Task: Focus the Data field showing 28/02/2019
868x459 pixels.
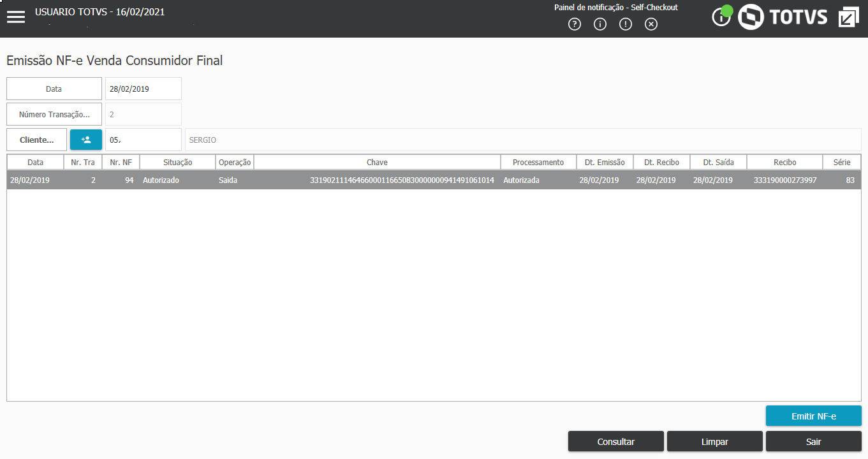Action: pos(143,89)
